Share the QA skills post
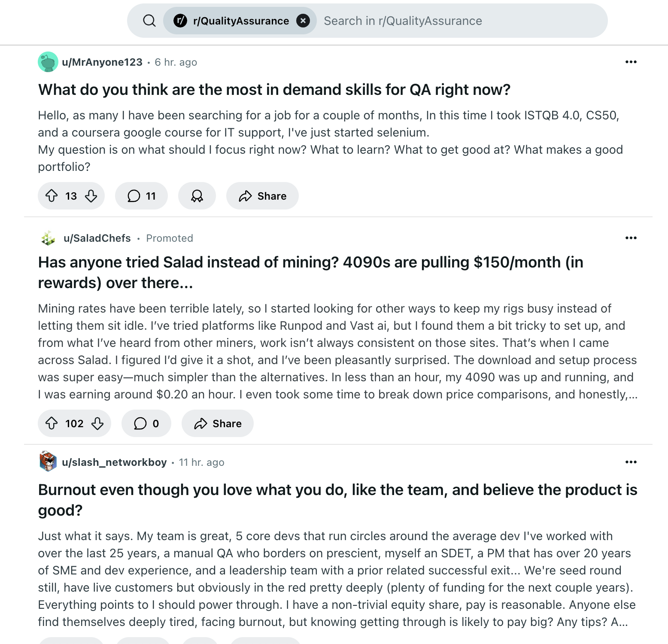668x644 pixels. tap(262, 196)
